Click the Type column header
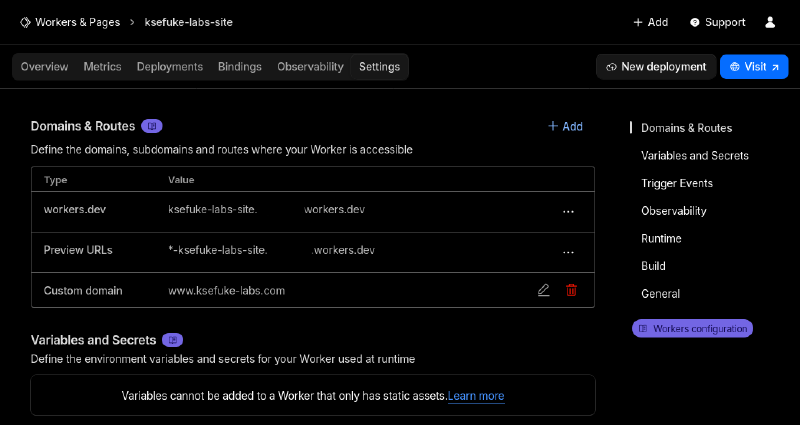Screen dimensions: 800x425 (56, 180)
